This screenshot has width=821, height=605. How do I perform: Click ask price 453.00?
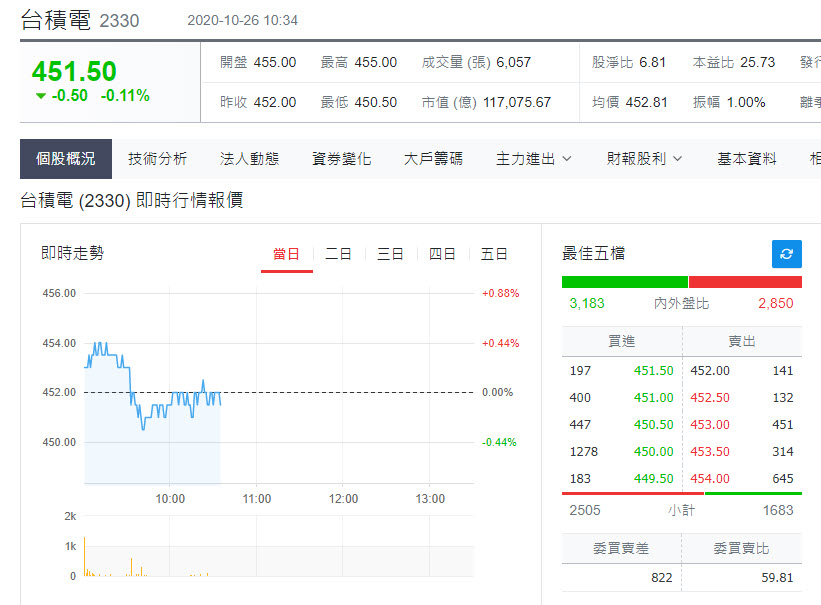(x=710, y=425)
